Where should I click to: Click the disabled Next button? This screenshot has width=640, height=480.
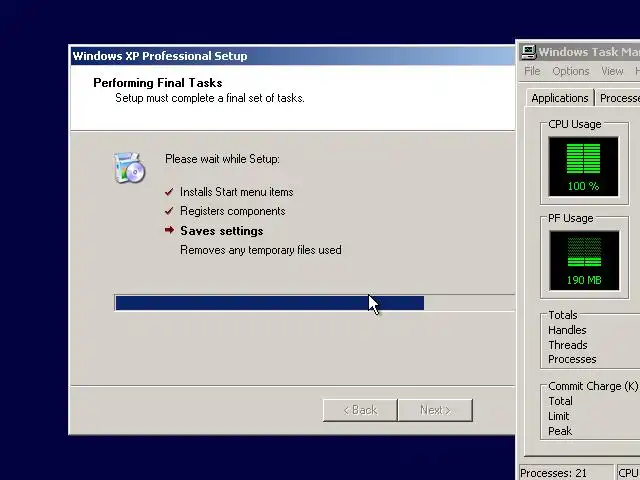tap(435, 410)
